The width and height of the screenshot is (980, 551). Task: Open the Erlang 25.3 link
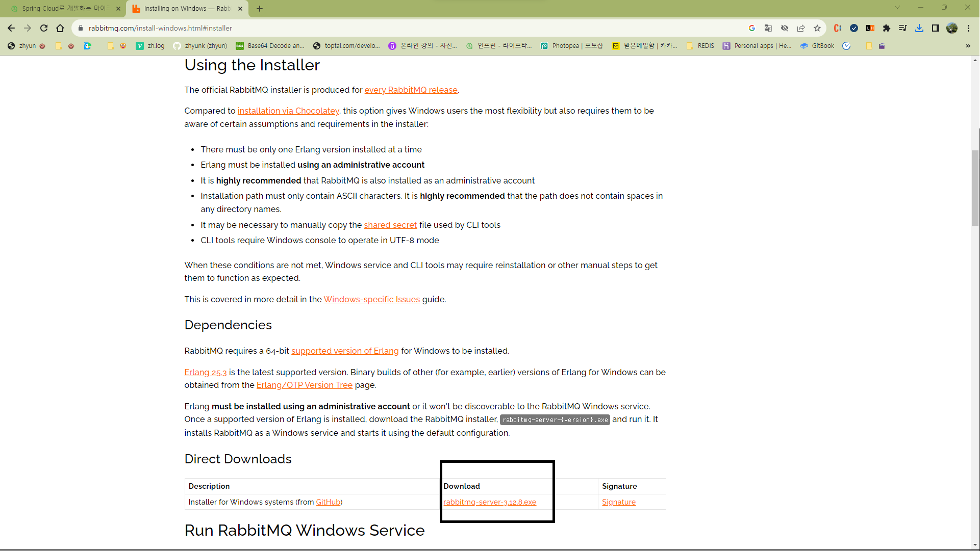(x=205, y=373)
